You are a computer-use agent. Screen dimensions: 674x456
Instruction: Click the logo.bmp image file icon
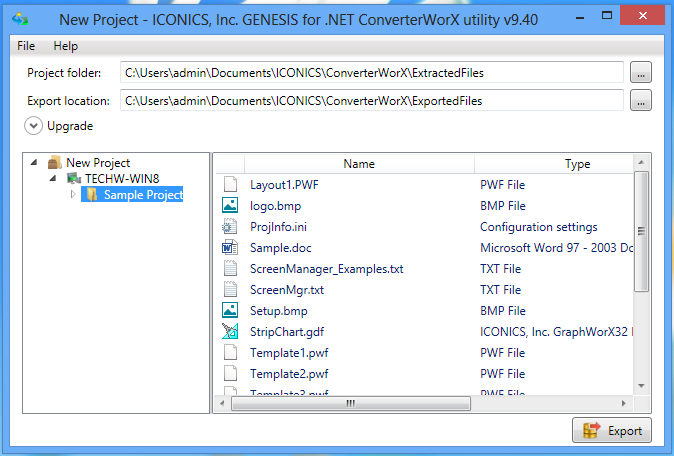pyautogui.click(x=231, y=206)
